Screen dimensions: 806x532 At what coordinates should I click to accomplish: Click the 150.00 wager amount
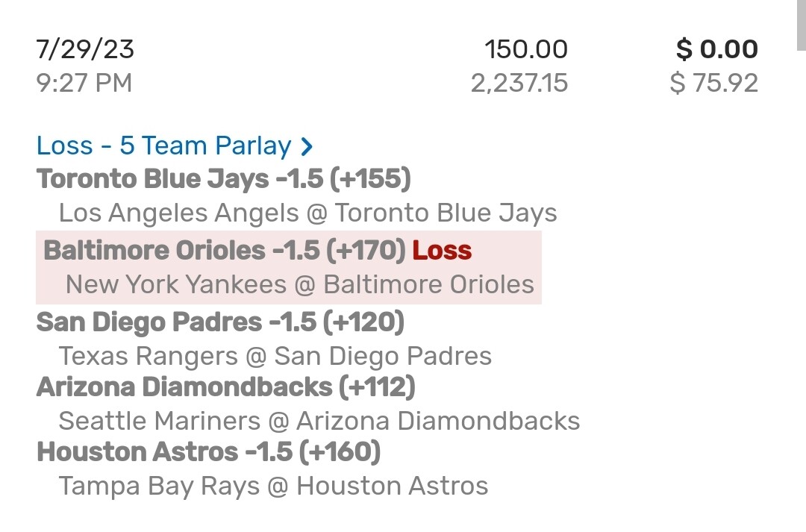pyautogui.click(x=525, y=49)
